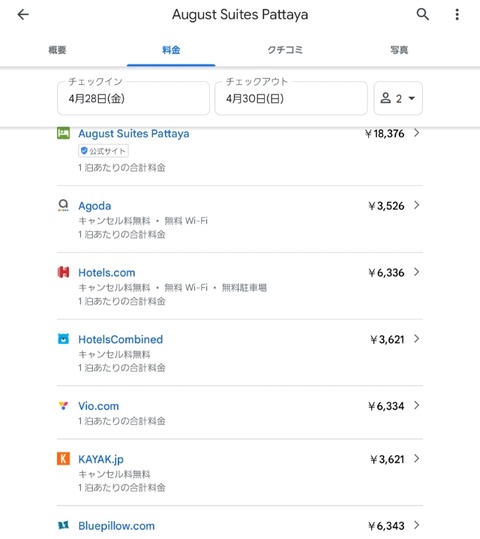
Task: Expand the KAYAK.jp ¥3,621 offer chevron
Action: click(417, 459)
